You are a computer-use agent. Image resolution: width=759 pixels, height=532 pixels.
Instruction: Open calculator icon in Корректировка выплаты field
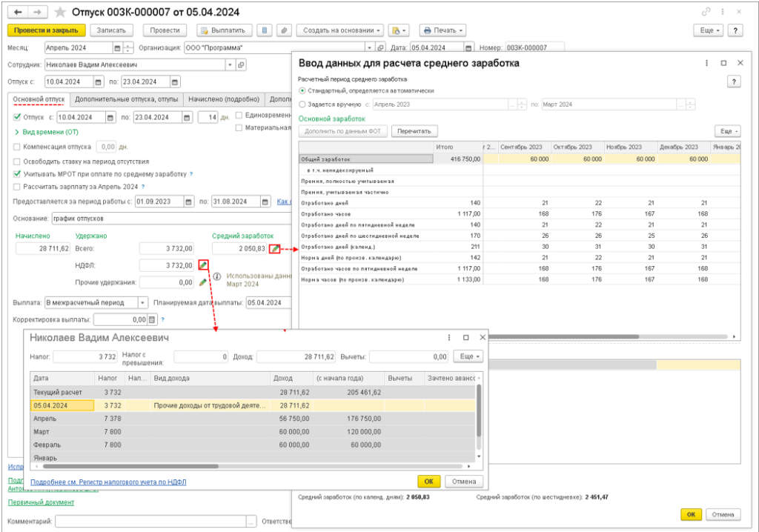[153, 320]
